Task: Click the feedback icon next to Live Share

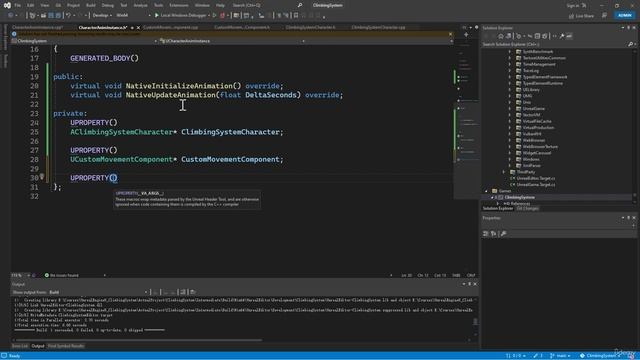Action: 604,16
